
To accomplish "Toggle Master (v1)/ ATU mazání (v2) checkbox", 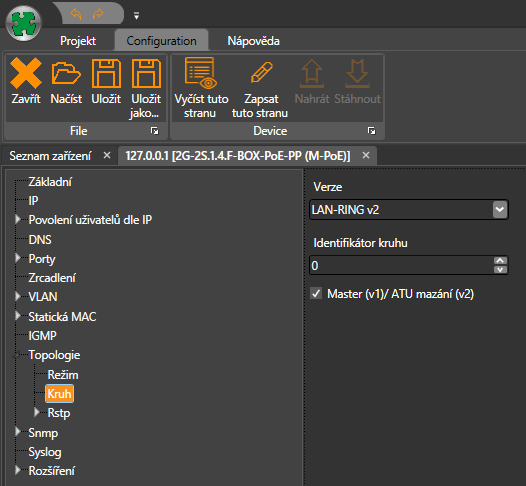I will [316, 293].
